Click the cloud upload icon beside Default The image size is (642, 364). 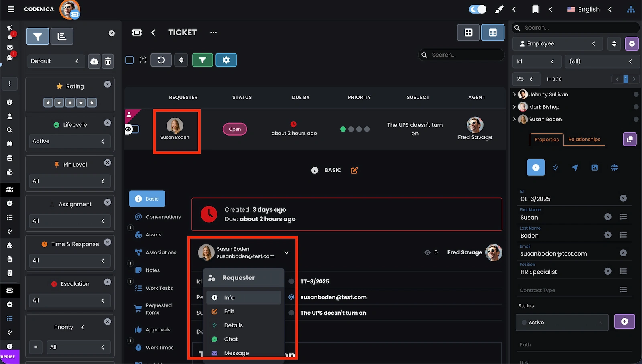click(x=94, y=61)
